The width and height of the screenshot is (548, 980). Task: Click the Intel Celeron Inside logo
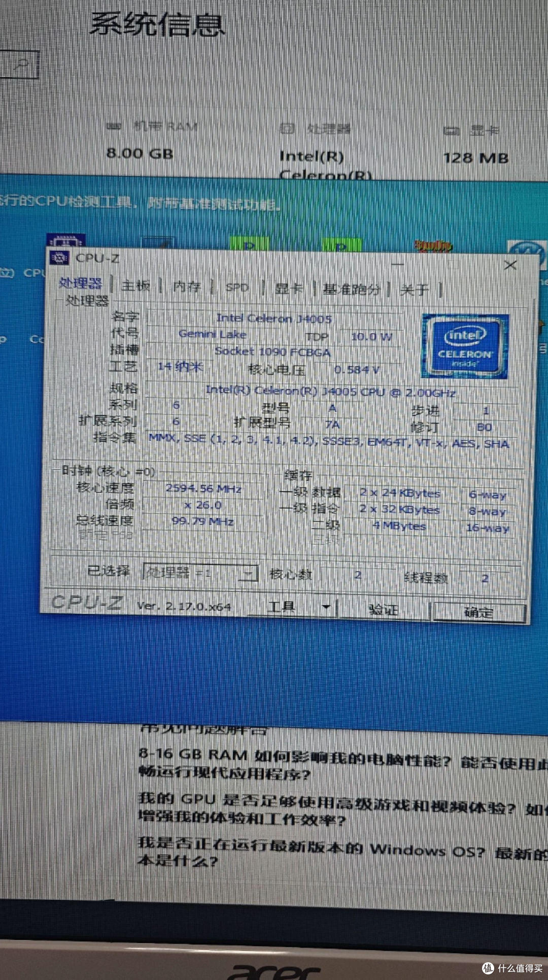click(x=465, y=346)
